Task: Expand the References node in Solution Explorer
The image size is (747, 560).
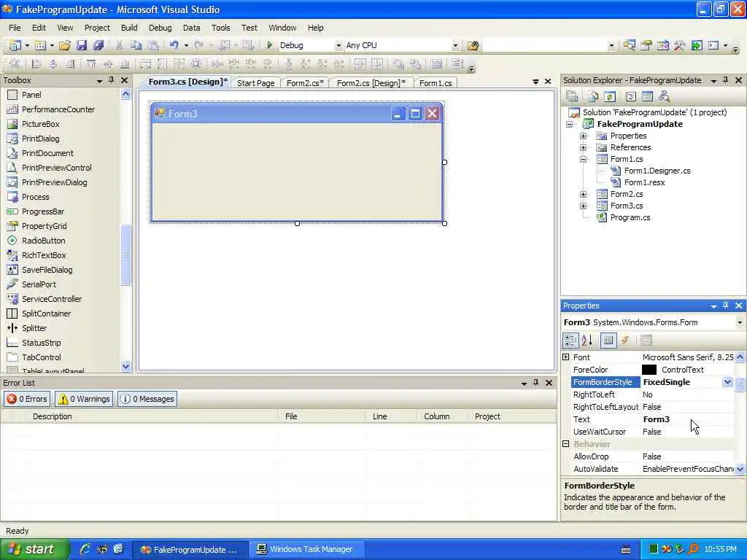Action: click(583, 147)
